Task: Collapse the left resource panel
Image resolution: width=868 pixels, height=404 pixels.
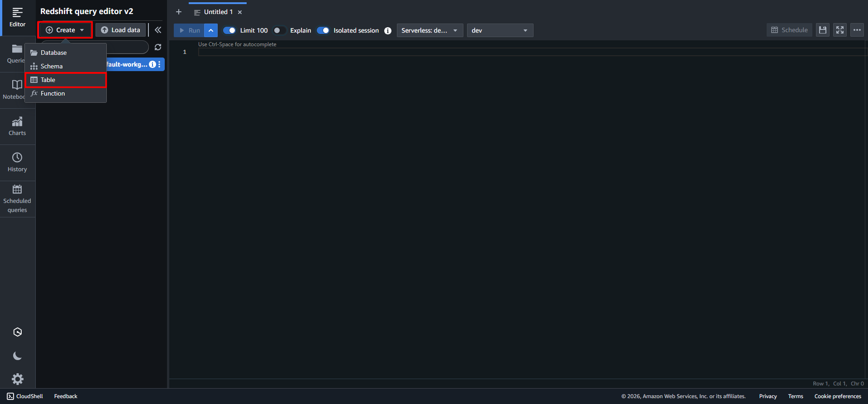Action: (x=158, y=30)
